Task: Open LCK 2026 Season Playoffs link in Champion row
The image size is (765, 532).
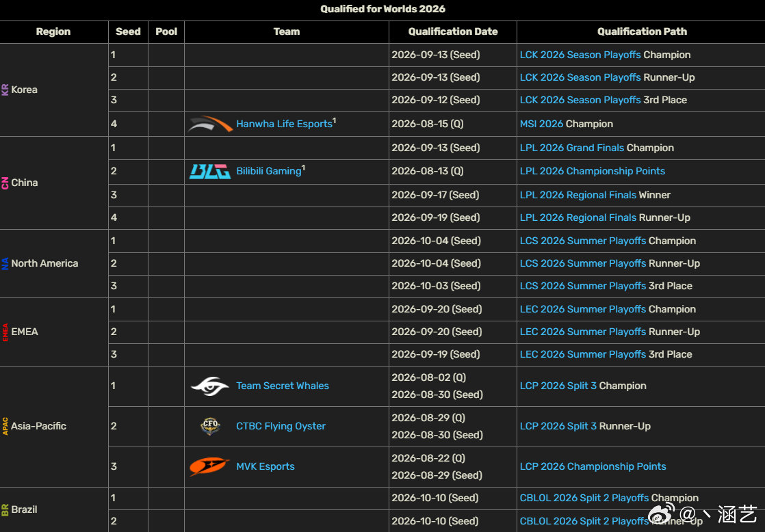Action: 580,55
